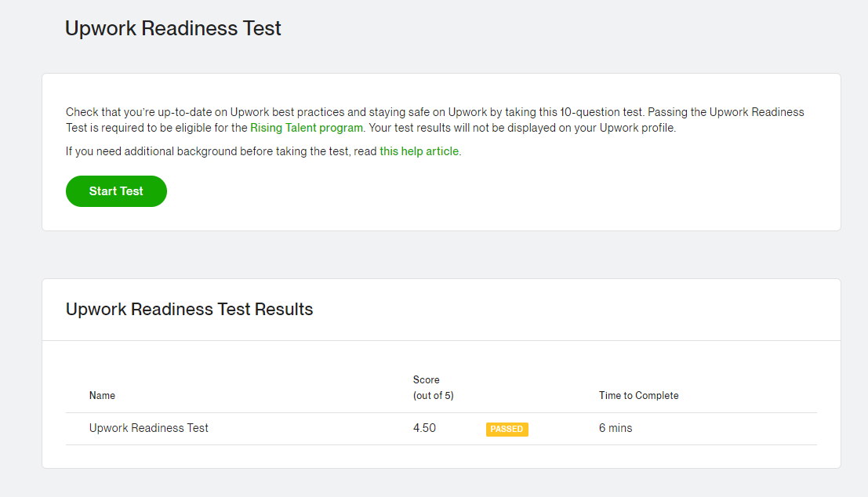This screenshot has height=497, width=868.
Task: Click the yellow PASSED badge
Action: click(507, 430)
